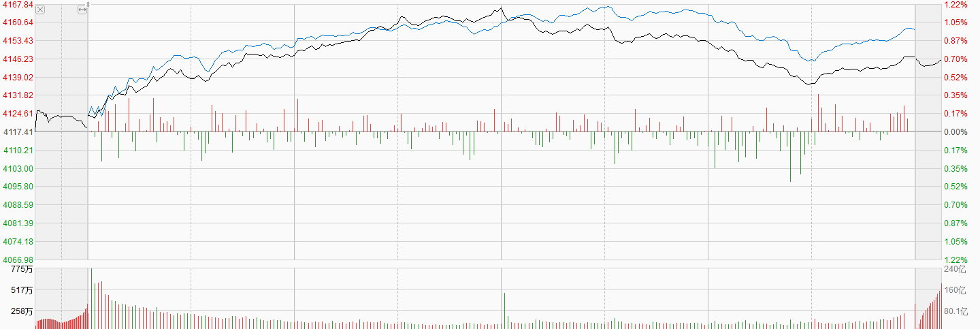
Task: Close the pre-market auction panel
Action: coord(40,10)
